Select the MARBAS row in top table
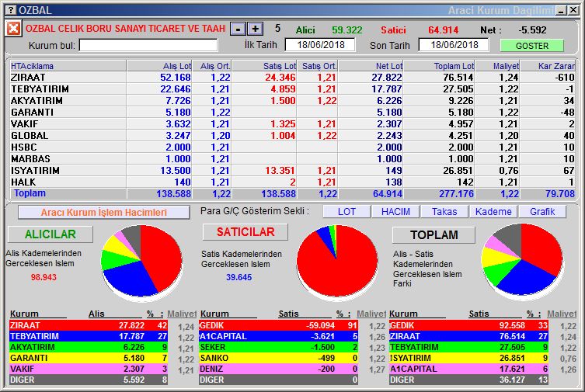The height and width of the screenshot is (392, 585). coord(292,158)
